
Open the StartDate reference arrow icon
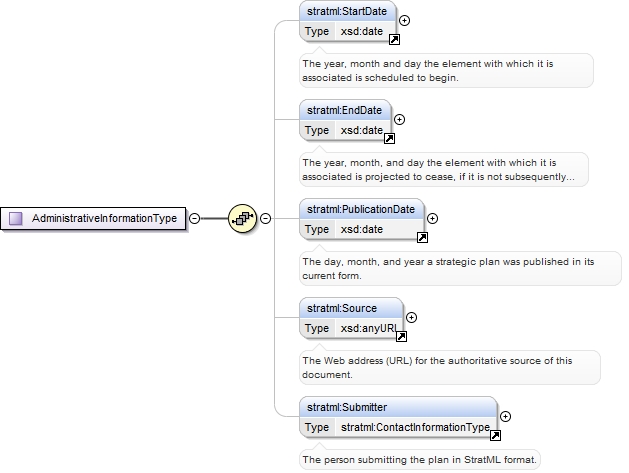pyautogui.click(x=394, y=39)
